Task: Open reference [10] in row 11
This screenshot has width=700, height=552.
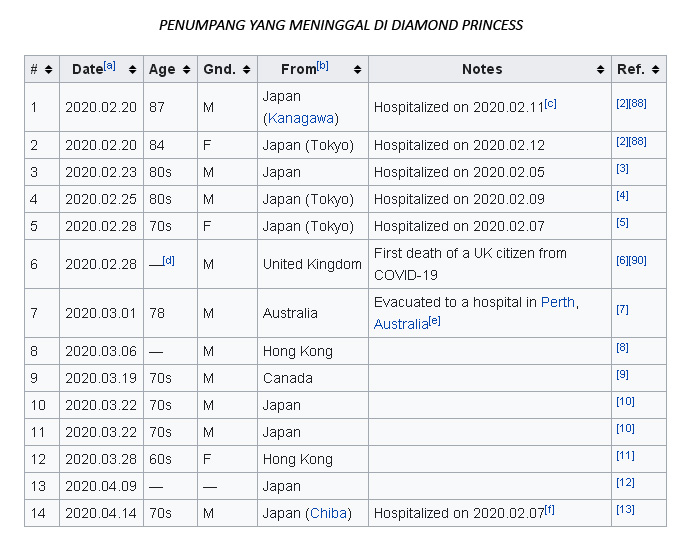Action: click(625, 429)
